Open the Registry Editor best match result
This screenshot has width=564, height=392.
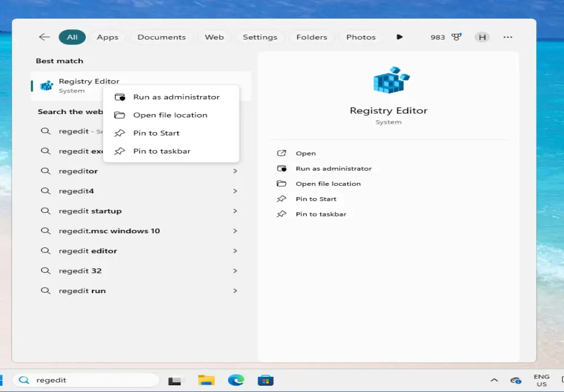pyautogui.click(x=141, y=86)
